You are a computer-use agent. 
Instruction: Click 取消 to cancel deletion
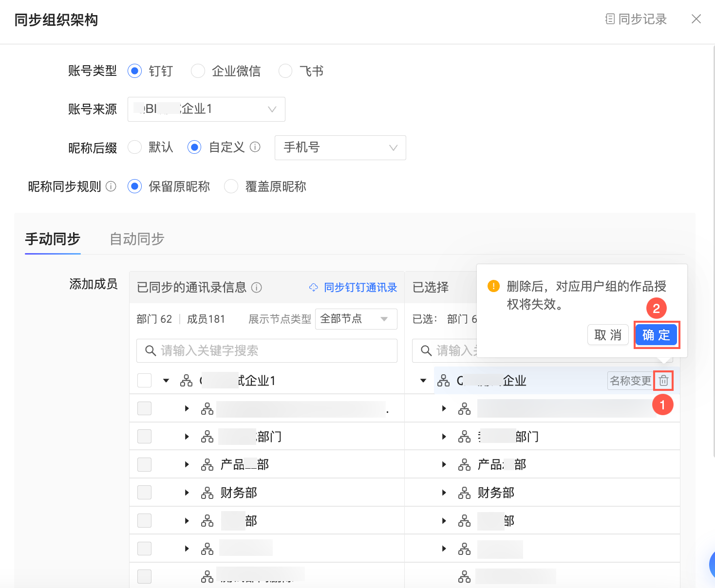tap(608, 335)
